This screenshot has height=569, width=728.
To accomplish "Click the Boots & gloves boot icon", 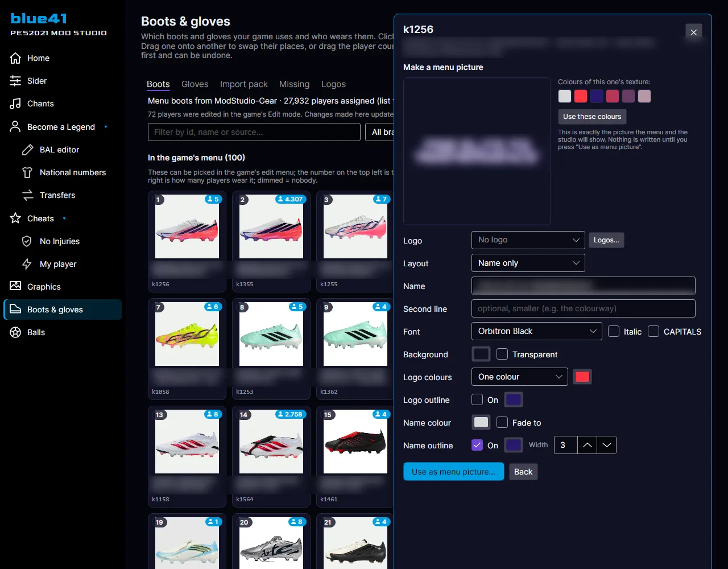I will click(15, 310).
